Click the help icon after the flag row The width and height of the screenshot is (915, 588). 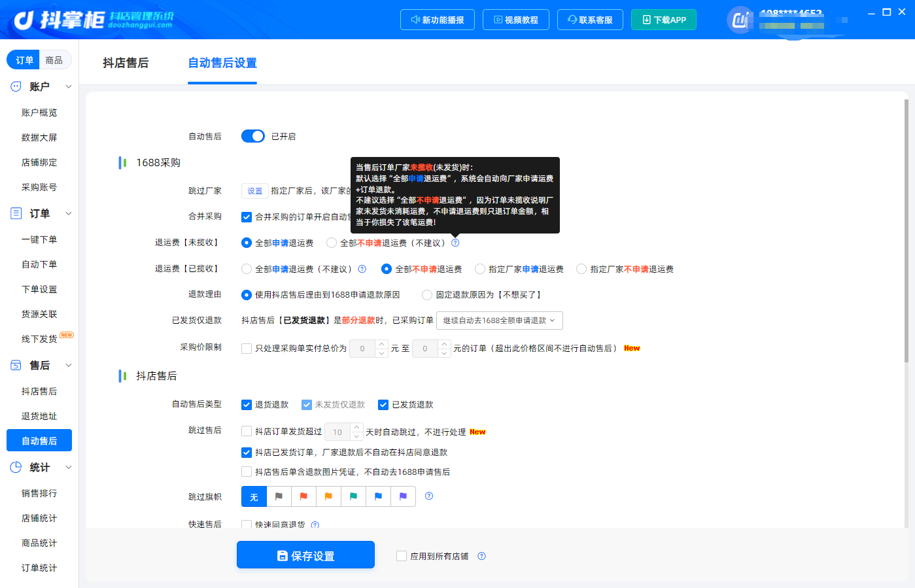(x=429, y=496)
